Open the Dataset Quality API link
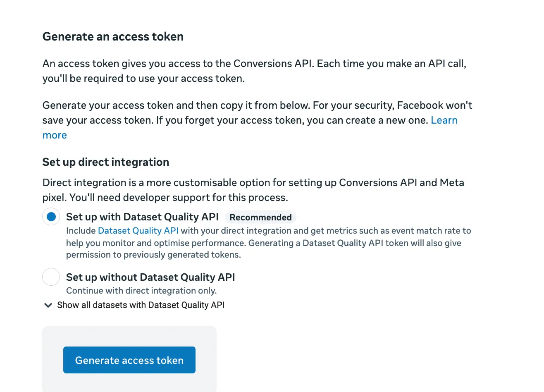 pyautogui.click(x=138, y=231)
